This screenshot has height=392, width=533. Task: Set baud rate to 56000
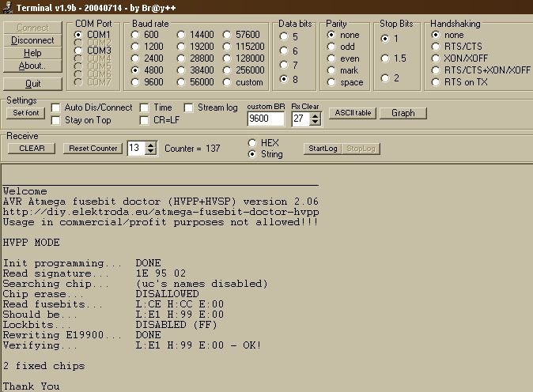click(x=181, y=82)
